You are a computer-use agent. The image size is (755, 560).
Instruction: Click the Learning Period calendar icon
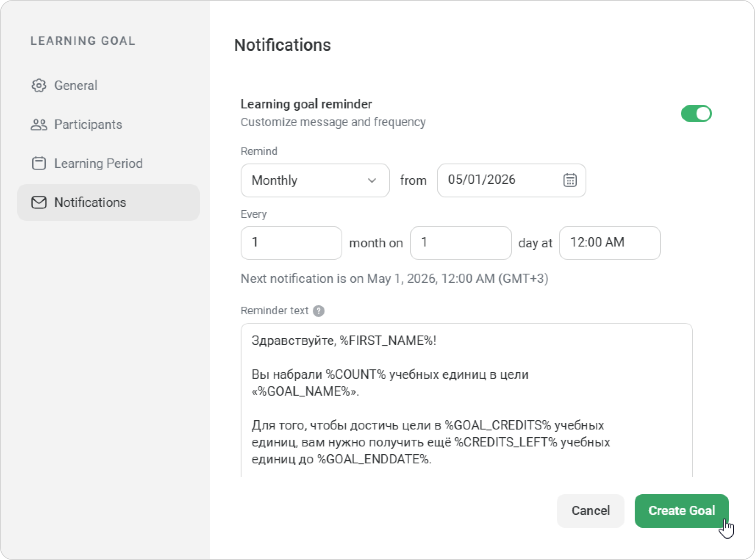click(39, 164)
